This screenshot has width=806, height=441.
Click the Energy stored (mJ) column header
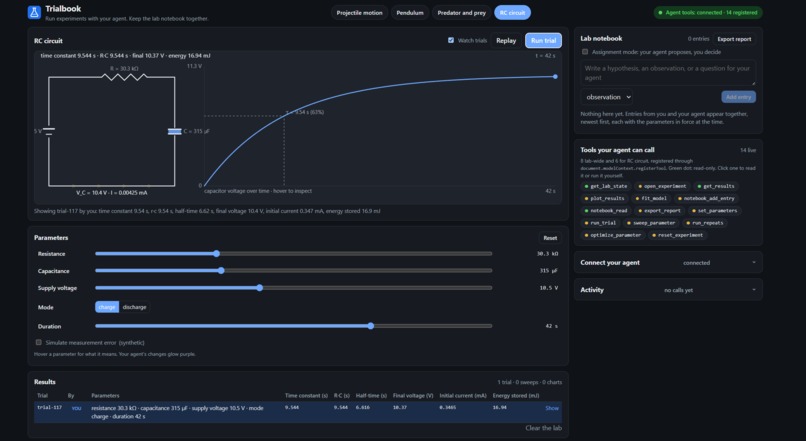tap(516, 396)
